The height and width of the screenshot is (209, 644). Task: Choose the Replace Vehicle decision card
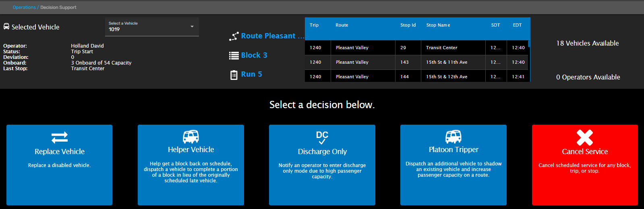pyautogui.click(x=60, y=165)
